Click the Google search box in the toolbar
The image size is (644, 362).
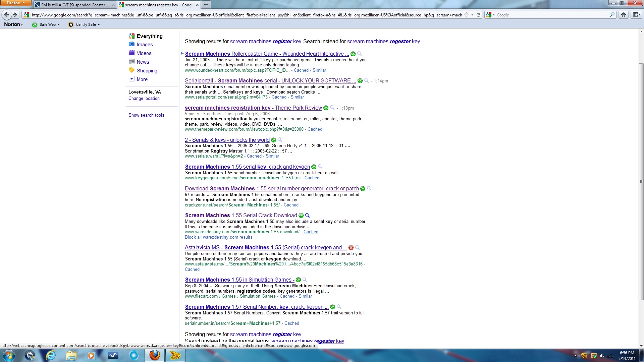(552, 15)
